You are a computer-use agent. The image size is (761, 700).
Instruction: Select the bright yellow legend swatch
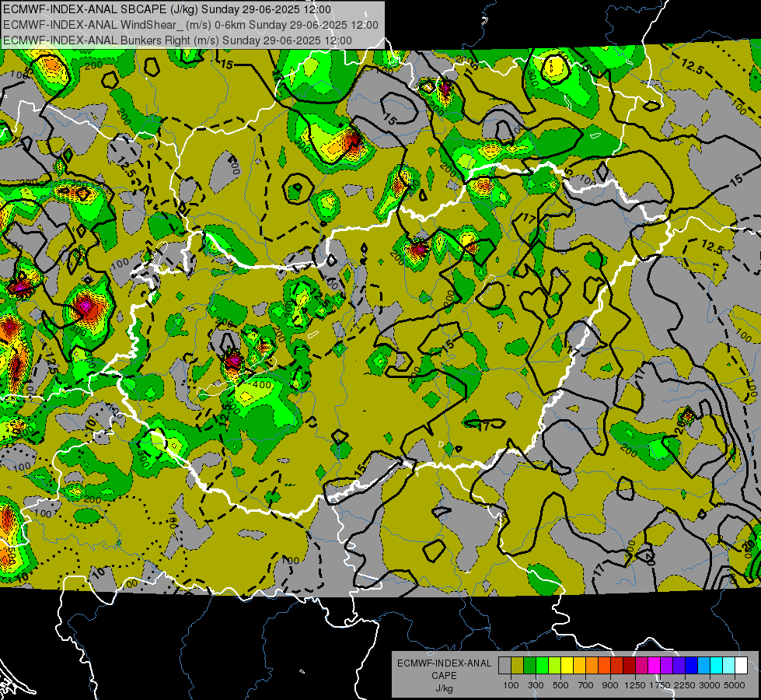pyautogui.click(x=567, y=665)
